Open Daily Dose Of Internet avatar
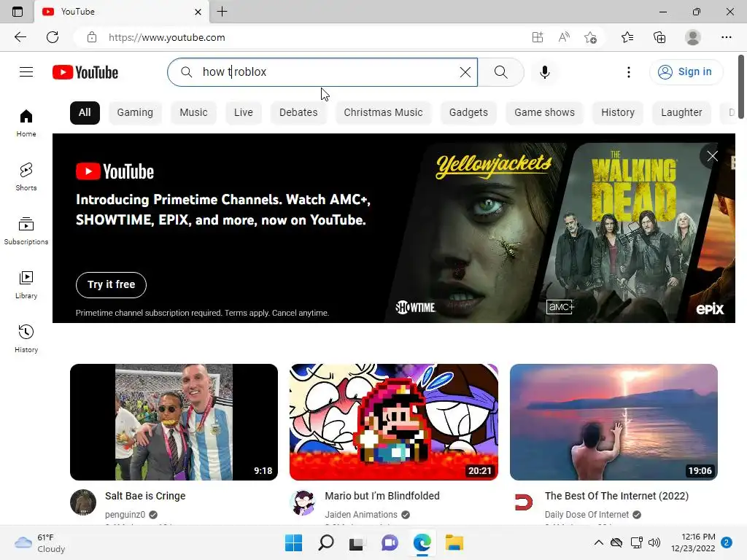747x560 pixels. (x=523, y=502)
